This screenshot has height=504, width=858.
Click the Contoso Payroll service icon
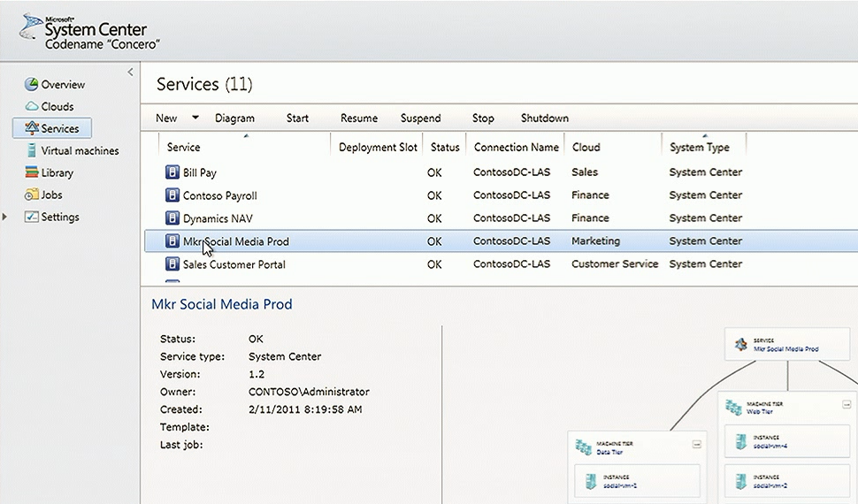tap(172, 195)
